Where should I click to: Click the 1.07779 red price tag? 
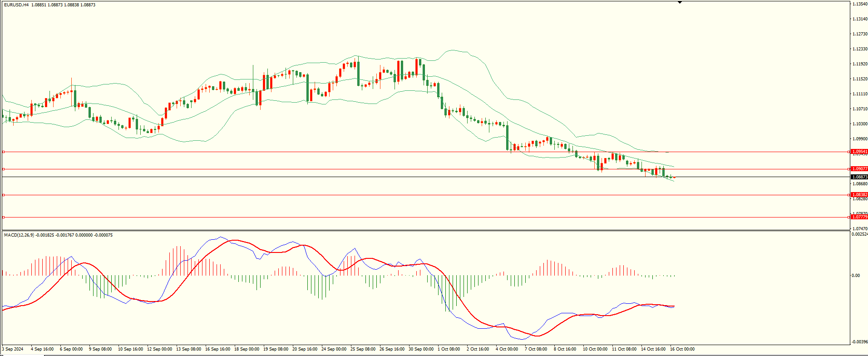[859, 217]
